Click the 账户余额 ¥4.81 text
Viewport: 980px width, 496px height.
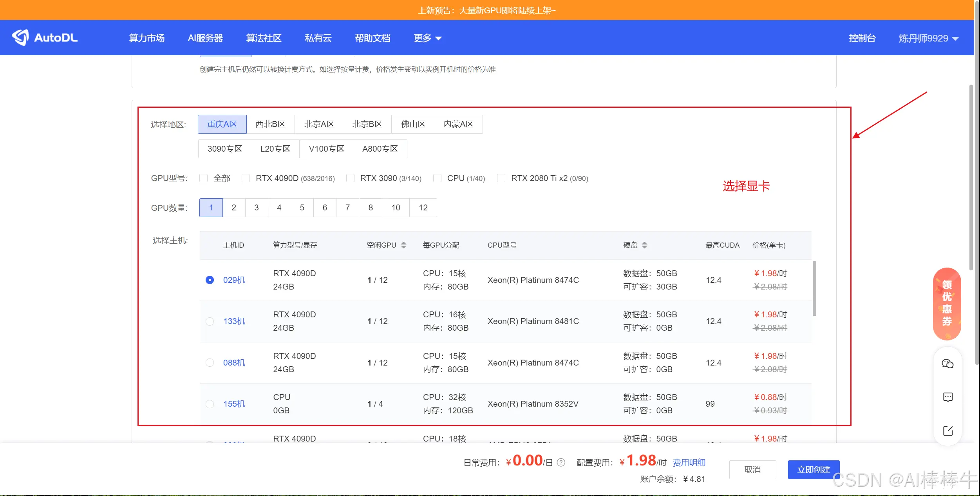tap(673, 479)
